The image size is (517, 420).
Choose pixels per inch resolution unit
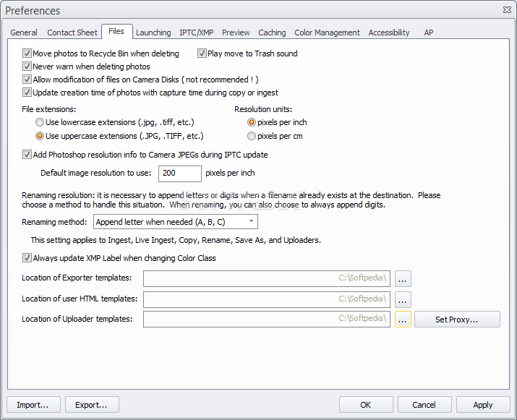pyautogui.click(x=252, y=122)
